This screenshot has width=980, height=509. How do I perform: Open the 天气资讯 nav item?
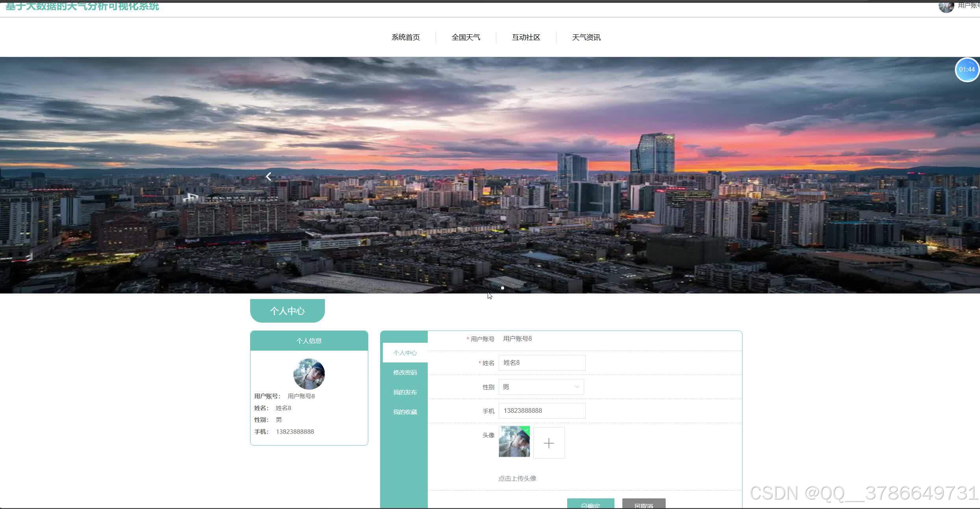click(x=586, y=37)
